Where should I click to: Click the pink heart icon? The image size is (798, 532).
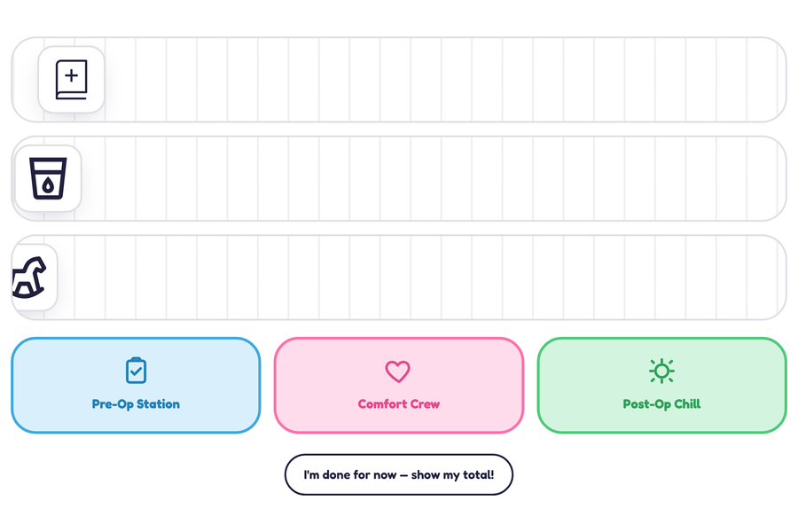(397, 372)
